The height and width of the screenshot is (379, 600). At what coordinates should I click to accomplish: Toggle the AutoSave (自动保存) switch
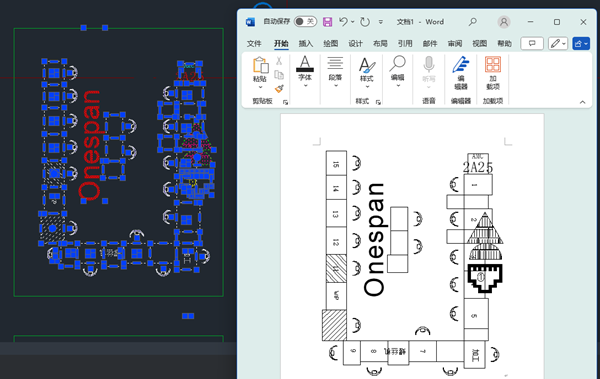click(x=305, y=21)
